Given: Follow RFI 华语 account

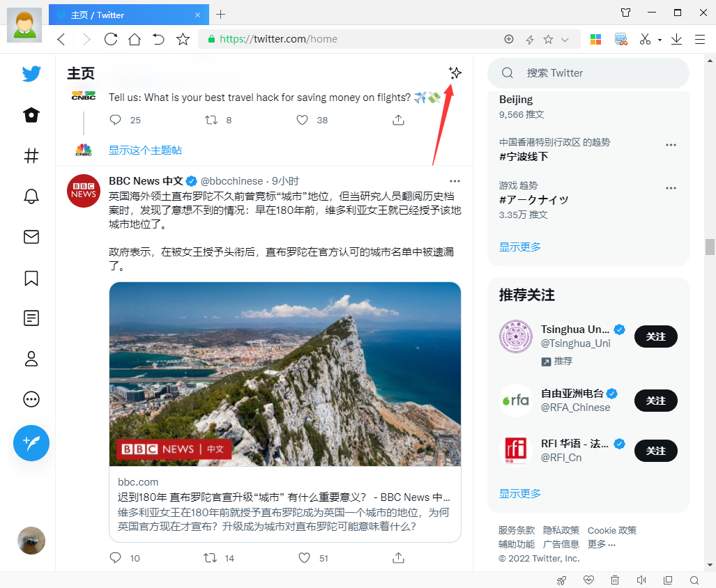Looking at the screenshot, I should 656,451.
